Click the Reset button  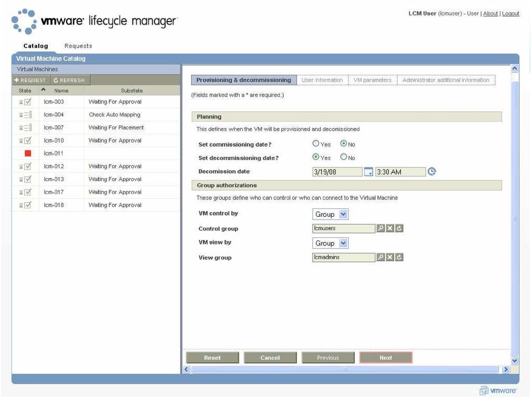pyautogui.click(x=212, y=358)
